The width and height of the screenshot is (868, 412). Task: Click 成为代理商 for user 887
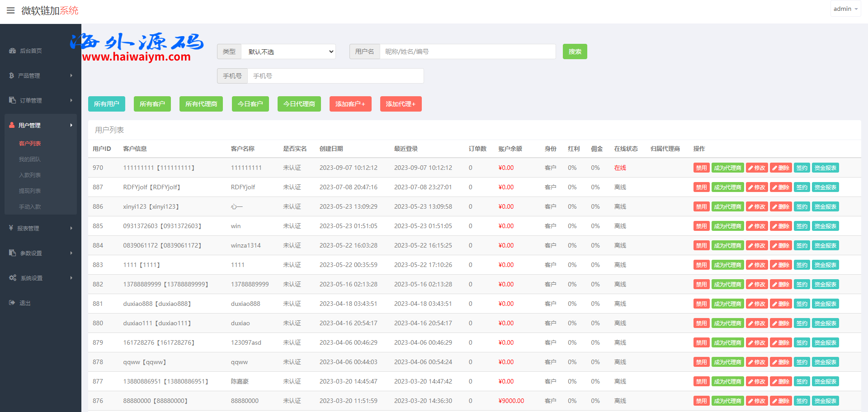click(x=727, y=187)
